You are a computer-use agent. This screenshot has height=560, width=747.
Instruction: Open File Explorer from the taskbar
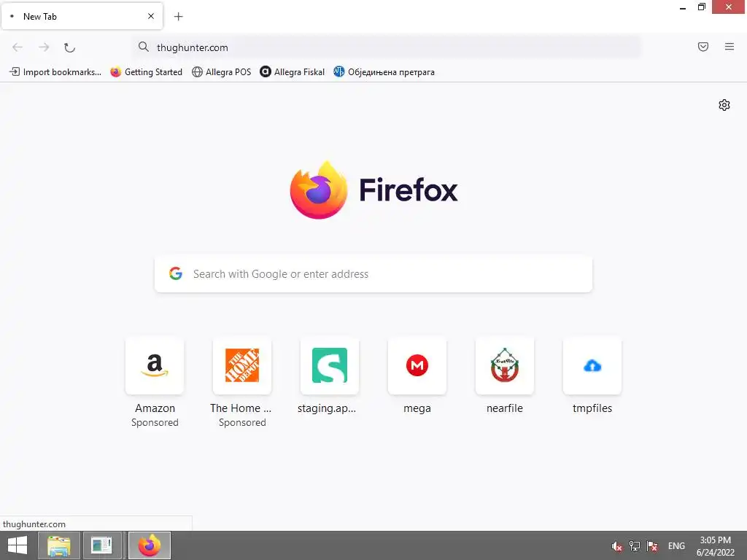58,545
